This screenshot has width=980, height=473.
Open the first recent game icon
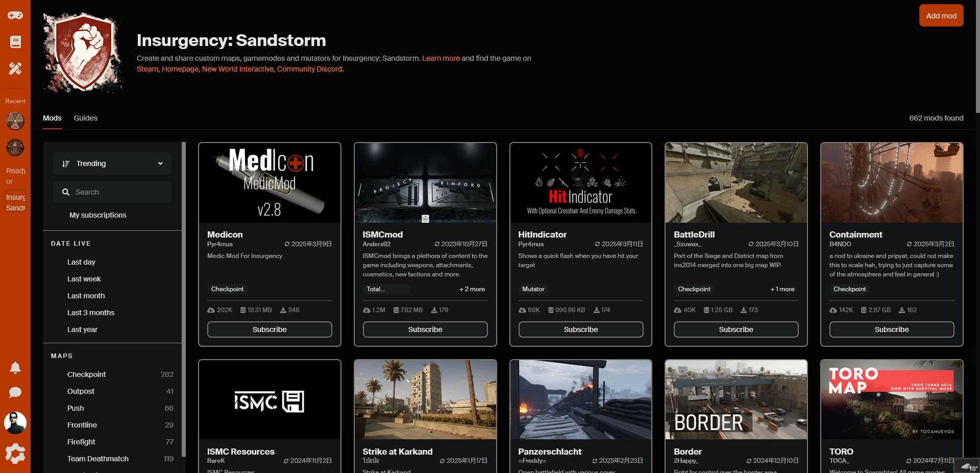[15, 121]
